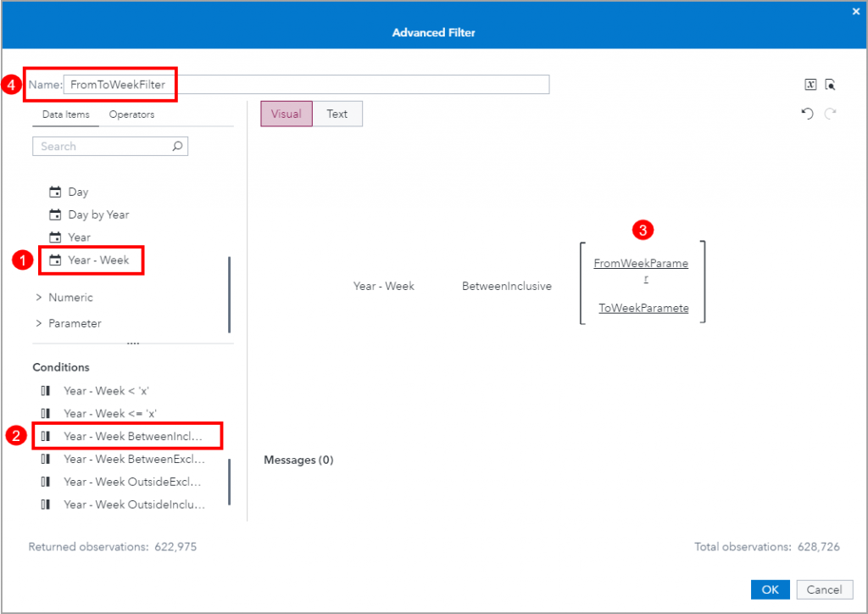Switch to the Text editor mode
868x614 pixels.
pyautogui.click(x=337, y=113)
